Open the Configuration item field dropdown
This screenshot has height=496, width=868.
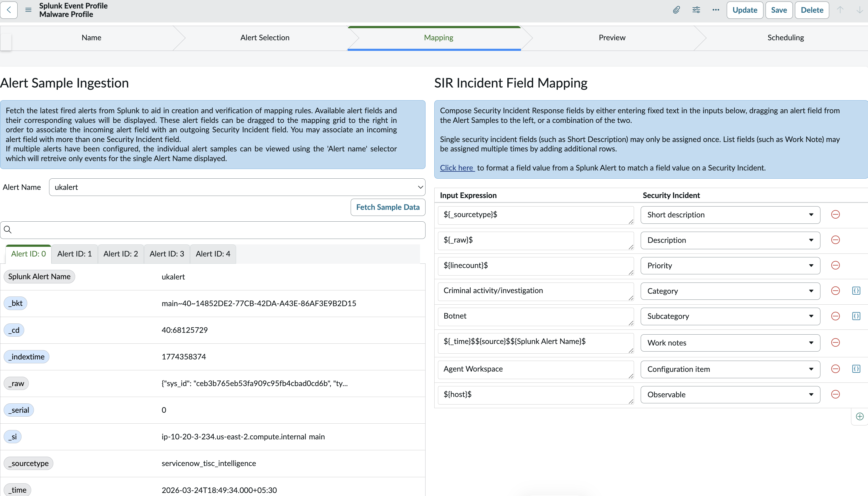pyautogui.click(x=730, y=369)
